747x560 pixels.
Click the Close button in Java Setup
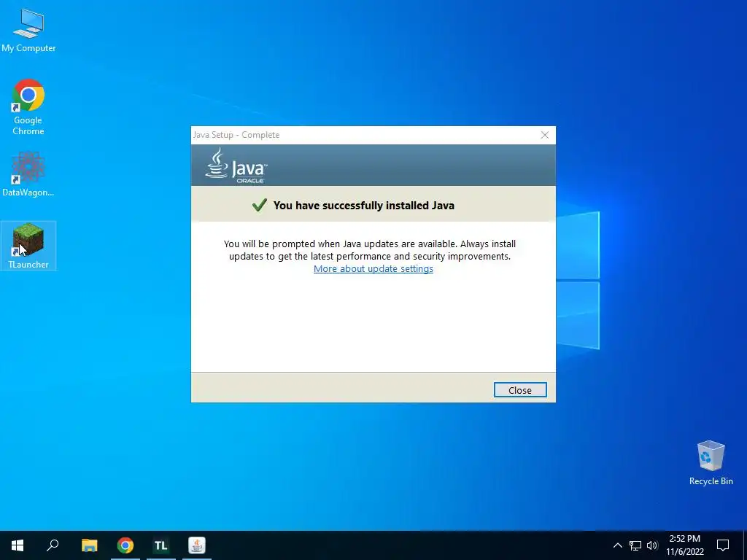[519, 390]
